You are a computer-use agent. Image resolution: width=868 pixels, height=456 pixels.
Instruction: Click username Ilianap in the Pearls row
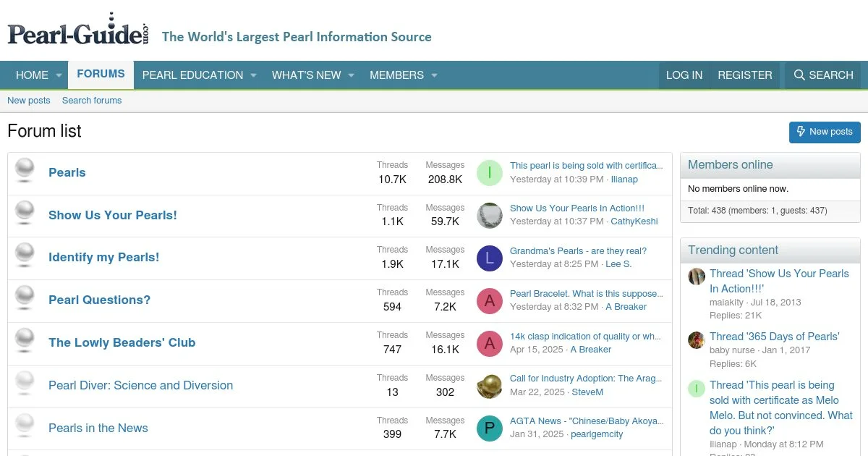click(x=624, y=180)
